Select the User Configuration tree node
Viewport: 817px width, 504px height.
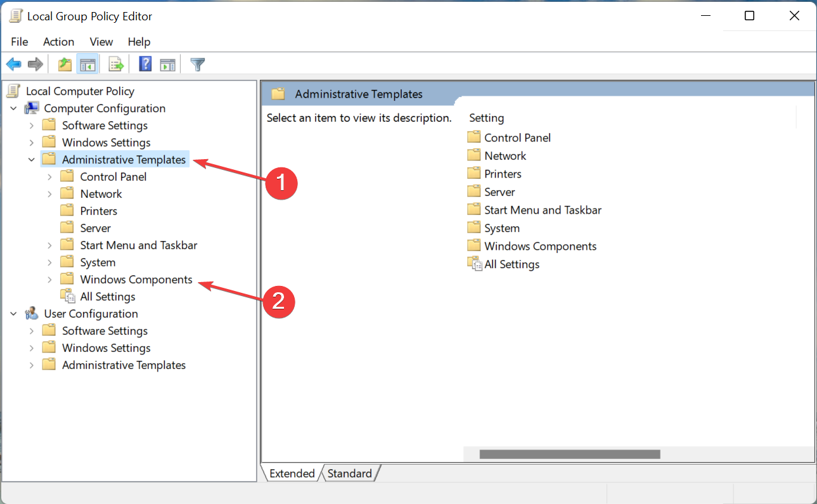pyautogui.click(x=91, y=314)
